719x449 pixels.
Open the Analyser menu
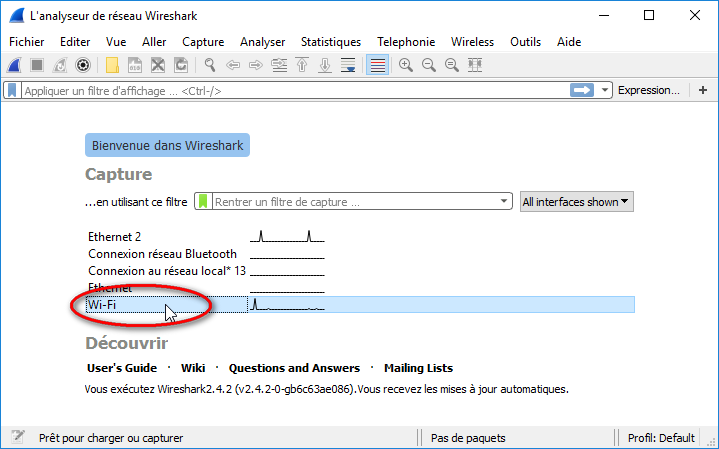tap(262, 42)
